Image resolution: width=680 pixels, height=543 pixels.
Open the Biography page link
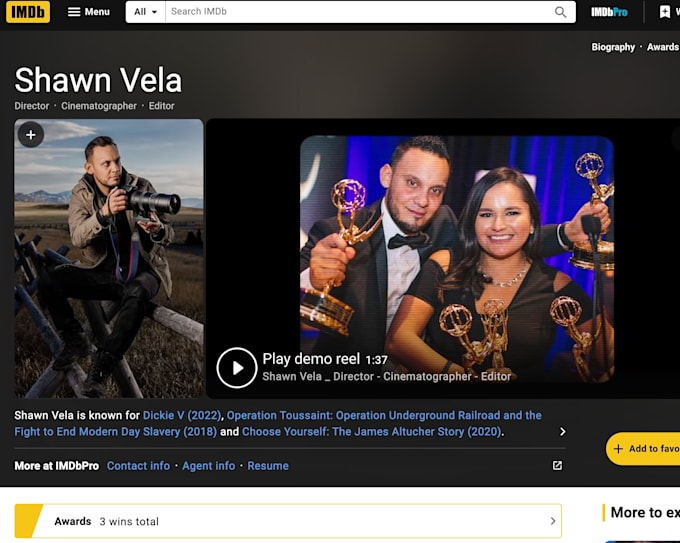point(613,47)
